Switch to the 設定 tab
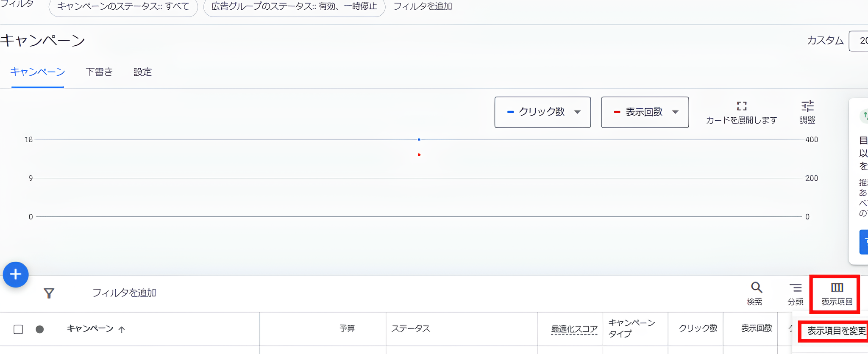This screenshot has height=354, width=868. tap(142, 72)
